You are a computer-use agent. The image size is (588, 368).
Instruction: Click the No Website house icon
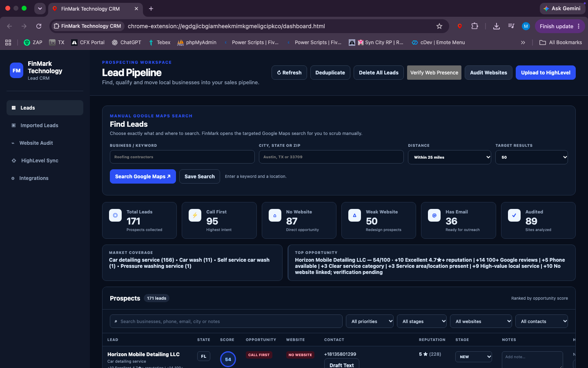[275, 215]
